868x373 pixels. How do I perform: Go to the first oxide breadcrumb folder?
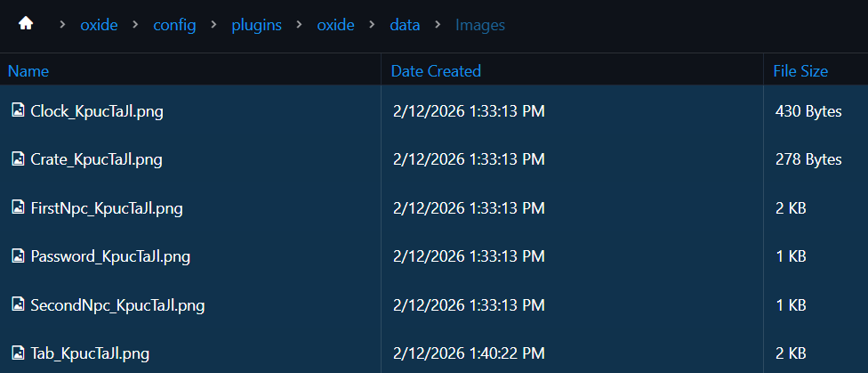(x=99, y=25)
